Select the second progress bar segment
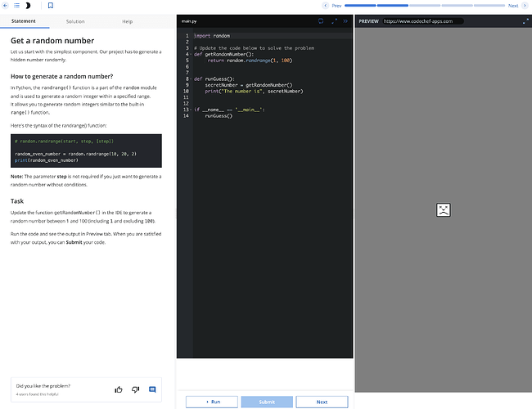This screenshot has width=532, height=409. [x=393, y=6]
